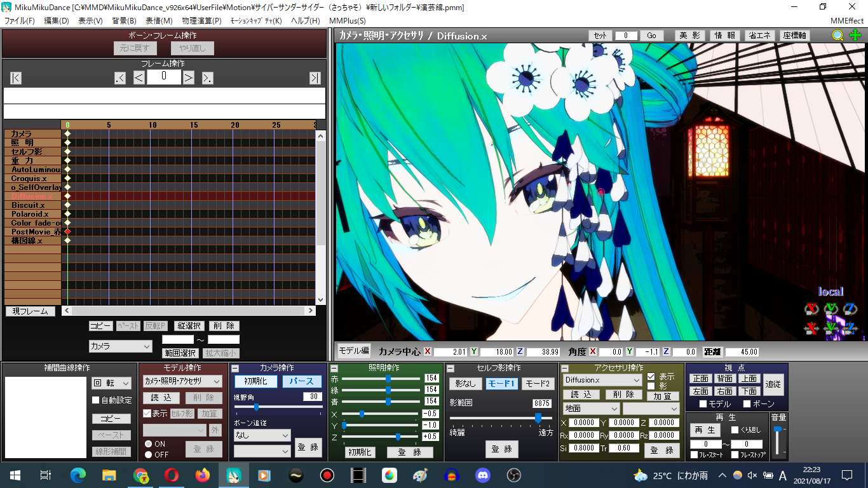Toggle 自動設定 checkbox in interpolation panel
This screenshot has height=488, width=868.
click(x=96, y=400)
